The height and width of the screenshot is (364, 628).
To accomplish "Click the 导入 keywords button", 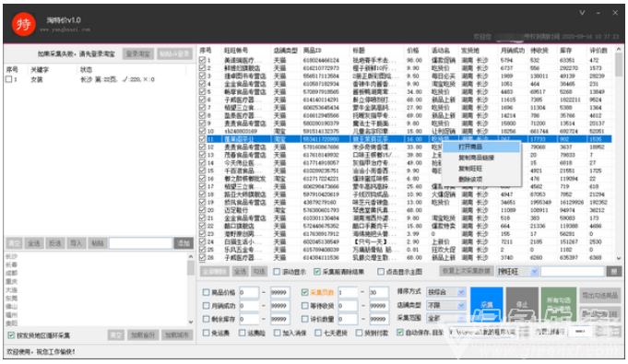I will [77, 243].
